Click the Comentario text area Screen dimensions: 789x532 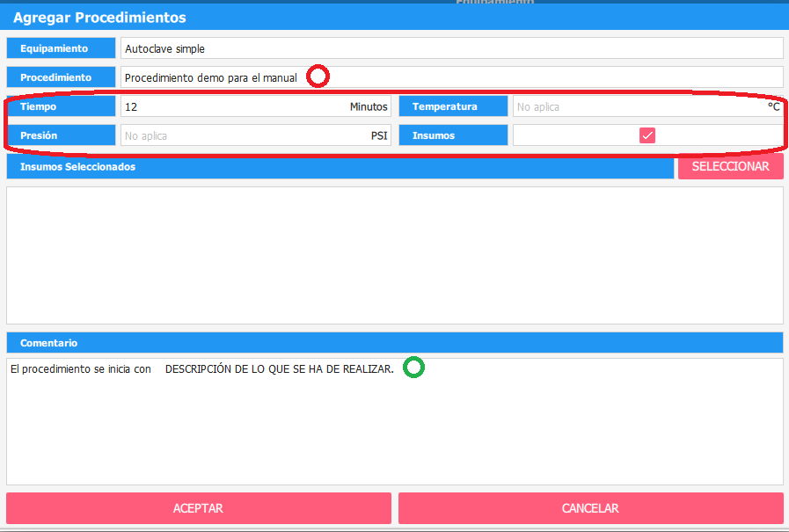pos(394,431)
